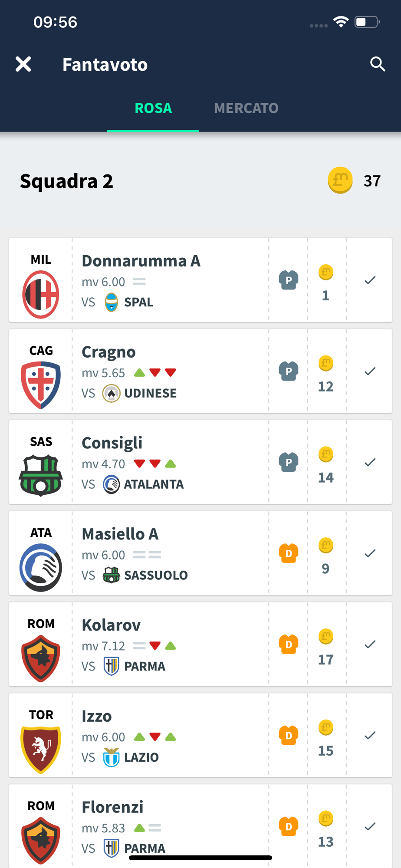Tap the Atalanta crest beside Masiello A
Viewport: 401px width, 868px height.
[x=41, y=567]
